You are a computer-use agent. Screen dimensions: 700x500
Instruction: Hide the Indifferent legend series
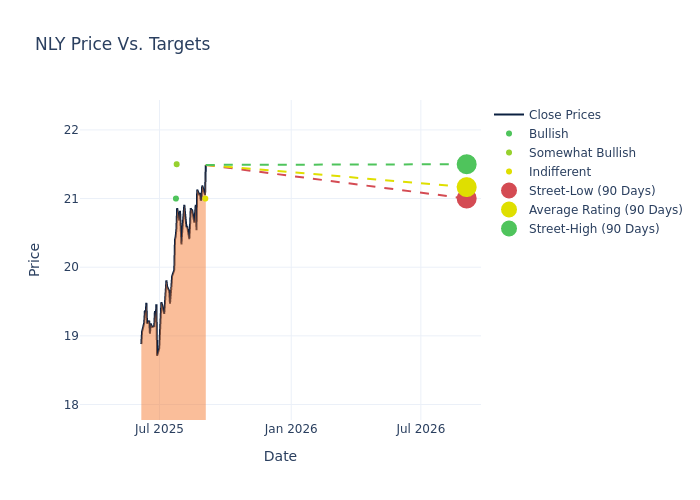click(559, 172)
